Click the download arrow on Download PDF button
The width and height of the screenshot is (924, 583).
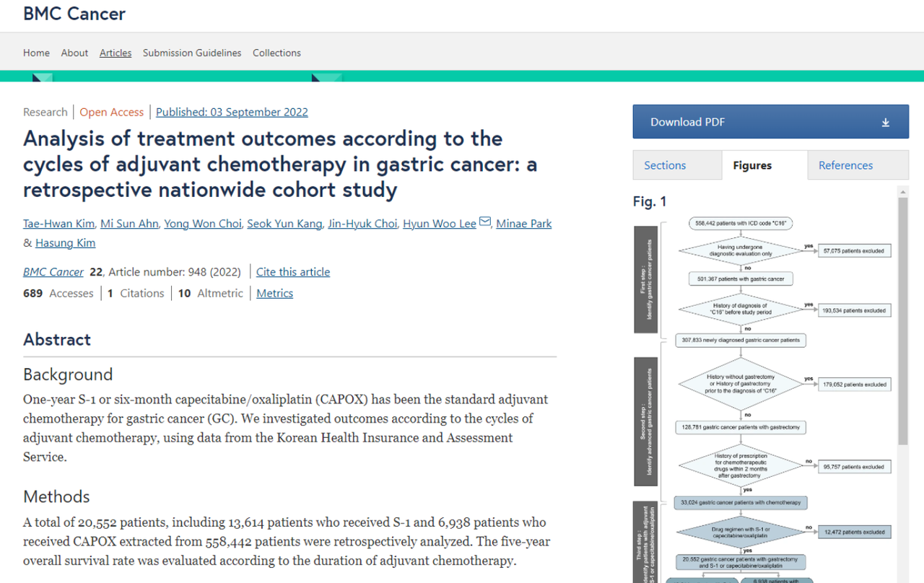[x=886, y=121]
